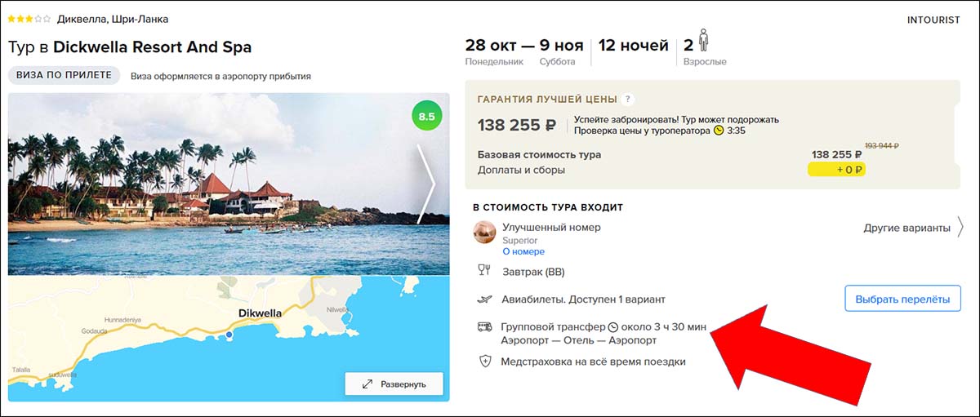Click the + 0 ₽ surcharge amount
The width and height of the screenshot is (980, 417).
point(850,170)
